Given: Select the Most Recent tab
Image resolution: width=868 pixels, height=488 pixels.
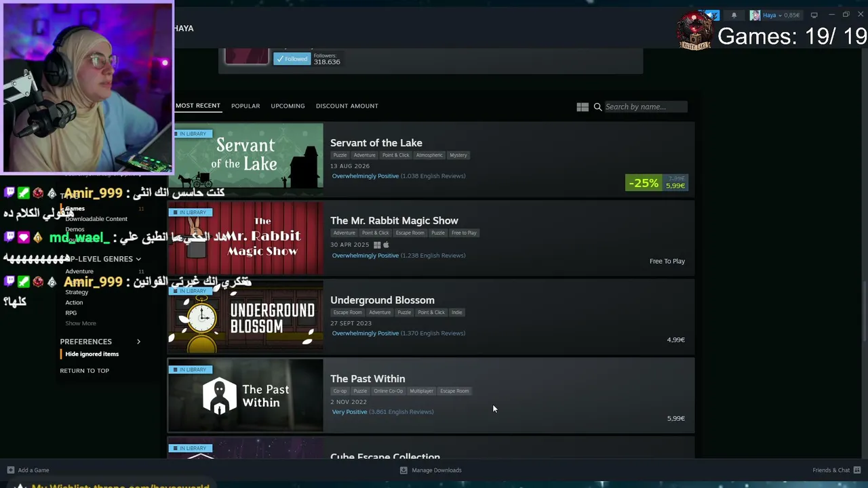Looking at the screenshot, I should pos(198,106).
